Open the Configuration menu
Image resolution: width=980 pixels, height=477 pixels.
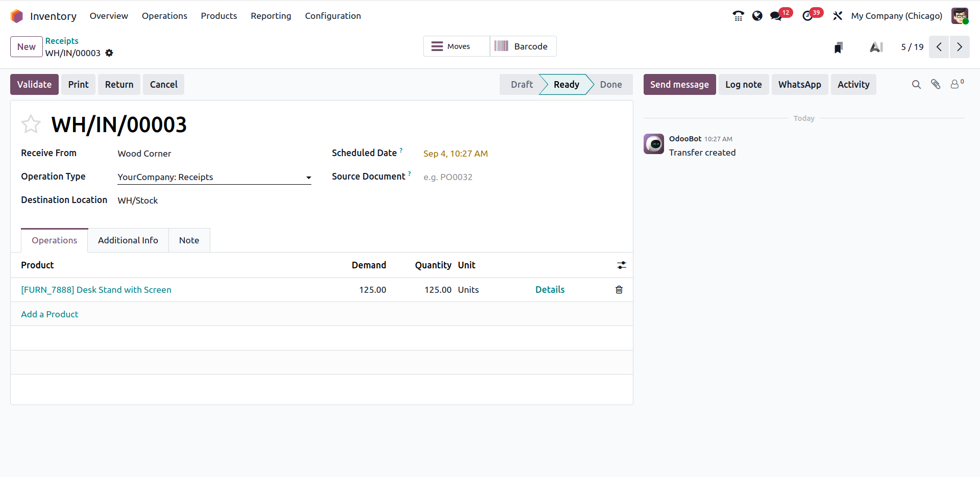(333, 16)
